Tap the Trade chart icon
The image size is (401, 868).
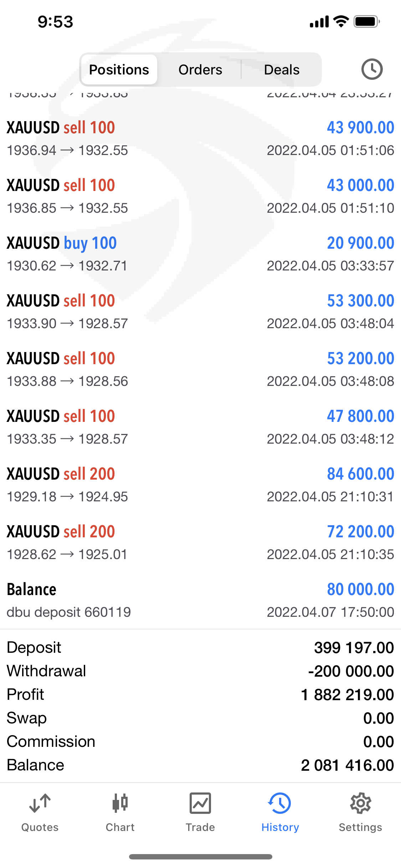tap(200, 803)
